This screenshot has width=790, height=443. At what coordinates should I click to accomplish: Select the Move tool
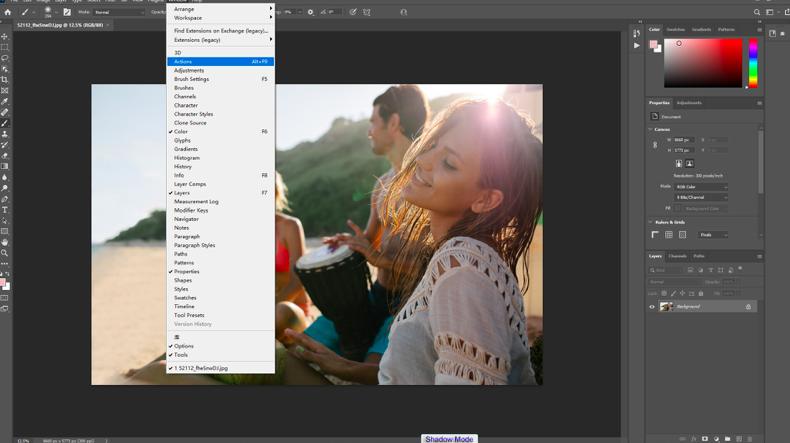tap(5, 36)
